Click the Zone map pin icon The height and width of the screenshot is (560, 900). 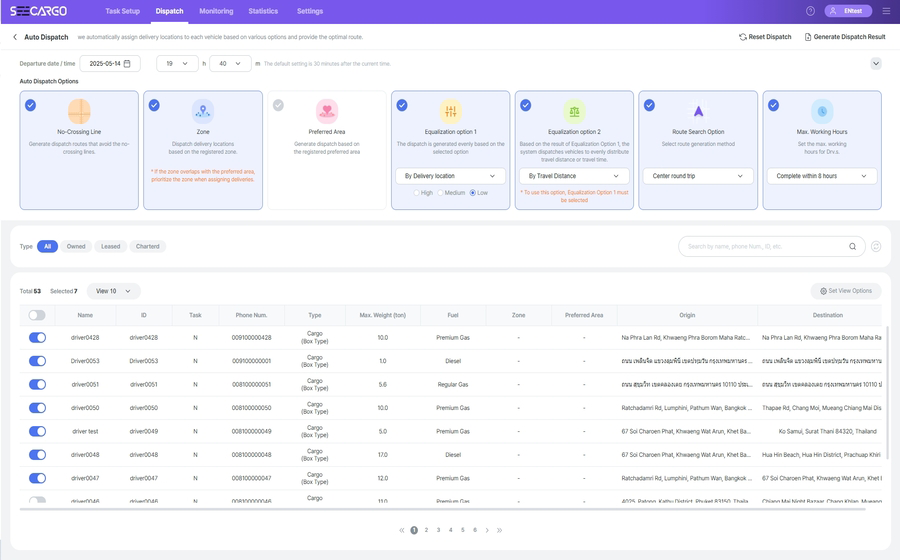[203, 111]
